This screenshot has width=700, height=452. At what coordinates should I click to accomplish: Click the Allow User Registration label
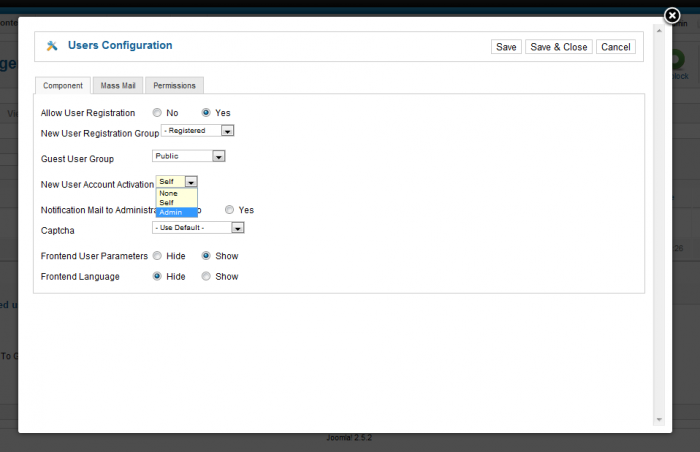pyautogui.click(x=88, y=113)
